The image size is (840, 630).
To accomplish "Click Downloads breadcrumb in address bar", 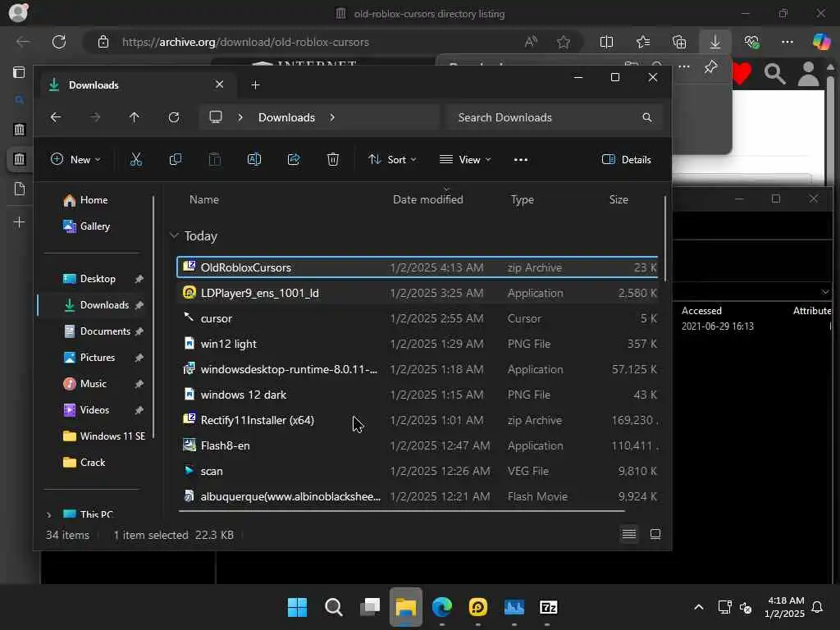I will pos(286,117).
